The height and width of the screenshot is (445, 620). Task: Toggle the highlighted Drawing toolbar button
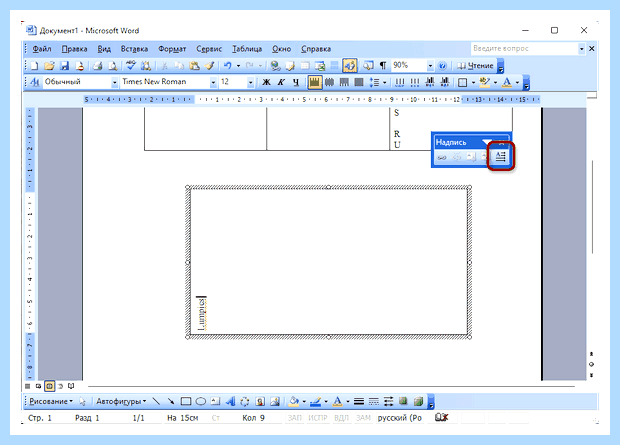[x=350, y=66]
